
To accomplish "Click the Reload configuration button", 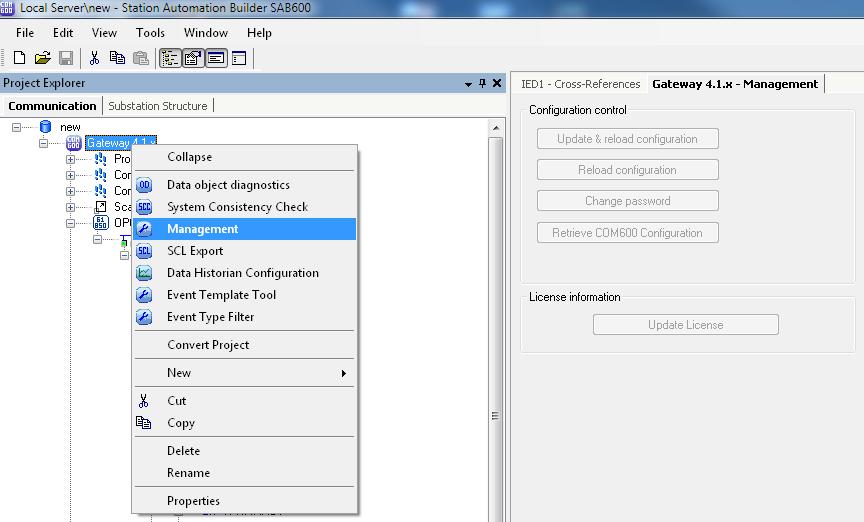I will (628, 170).
